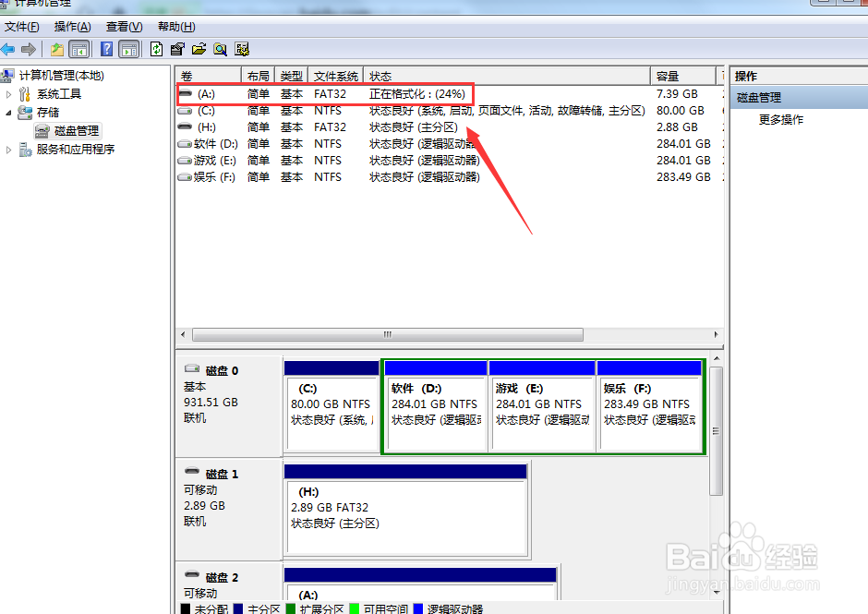
Task: Select the 软件 (D:) partition block
Action: (x=435, y=406)
